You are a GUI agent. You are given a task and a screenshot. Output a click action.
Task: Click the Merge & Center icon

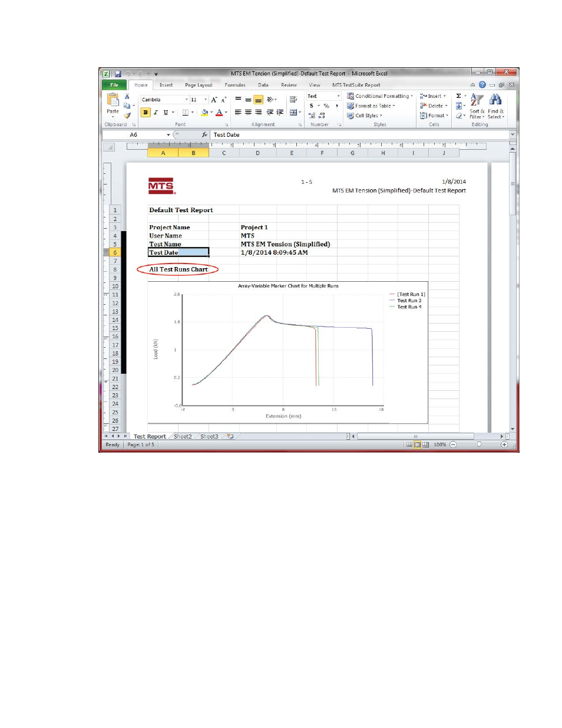click(293, 112)
